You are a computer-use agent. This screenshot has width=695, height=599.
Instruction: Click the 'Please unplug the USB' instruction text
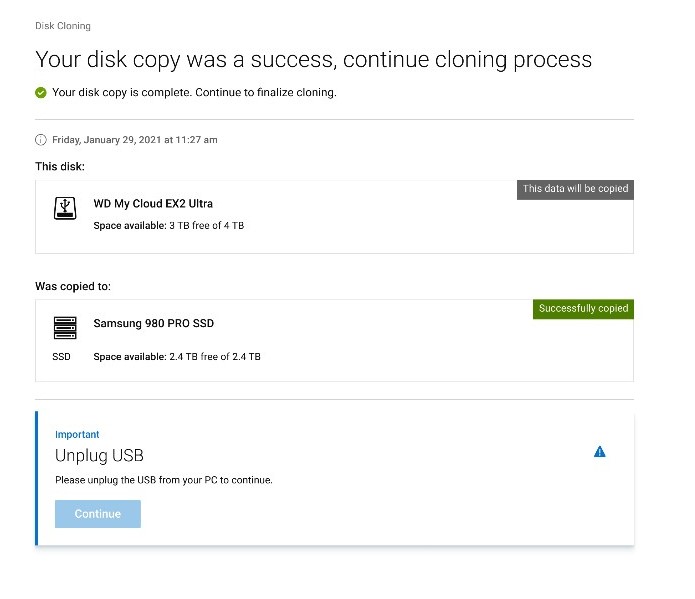(x=163, y=480)
